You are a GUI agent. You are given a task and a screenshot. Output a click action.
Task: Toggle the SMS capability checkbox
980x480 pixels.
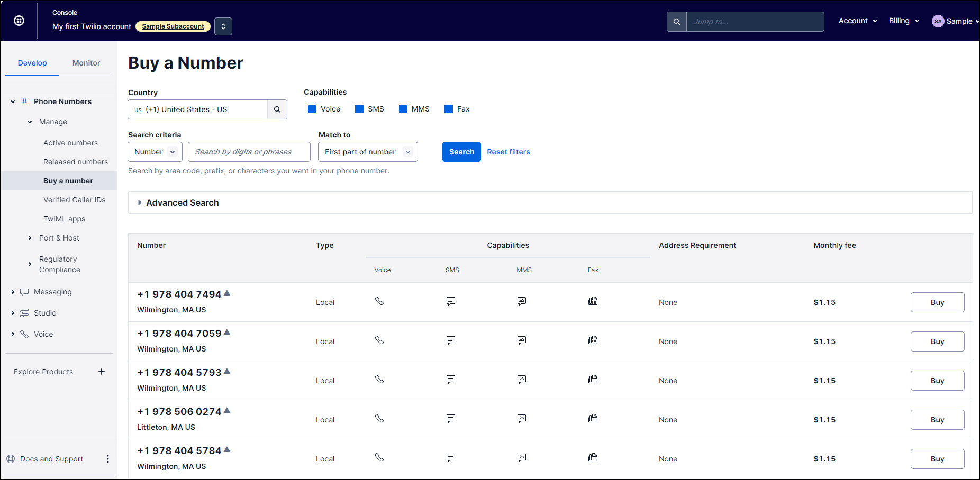(359, 109)
